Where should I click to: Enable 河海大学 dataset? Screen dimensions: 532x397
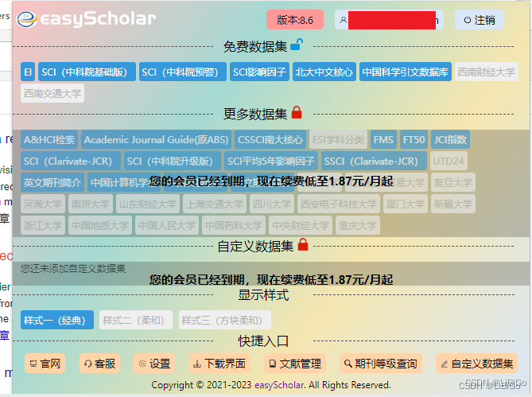pos(43,204)
